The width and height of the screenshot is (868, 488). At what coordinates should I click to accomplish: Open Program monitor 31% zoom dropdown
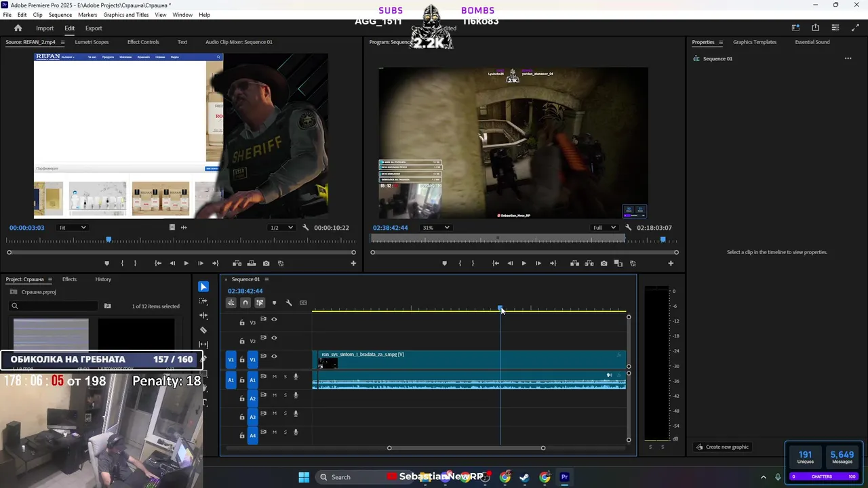(435, 228)
